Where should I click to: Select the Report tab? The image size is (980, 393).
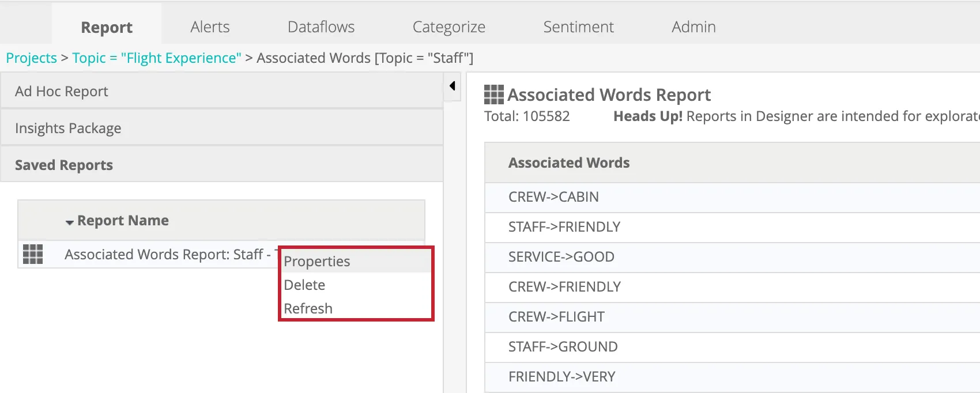(107, 28)
